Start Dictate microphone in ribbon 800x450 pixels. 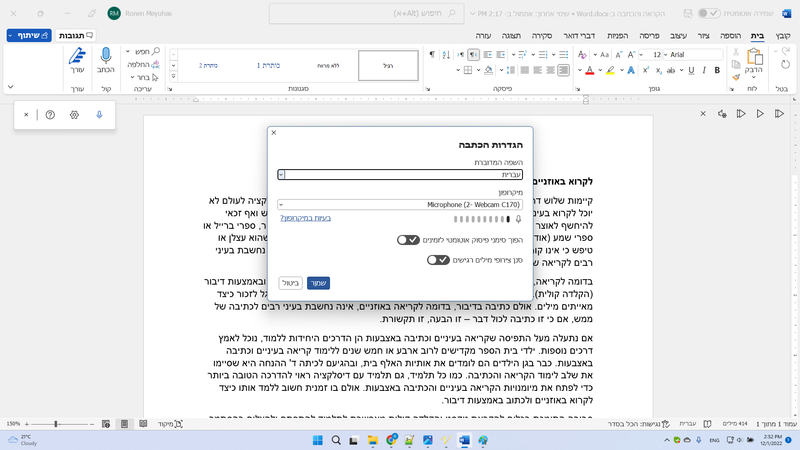click(106, 61)
